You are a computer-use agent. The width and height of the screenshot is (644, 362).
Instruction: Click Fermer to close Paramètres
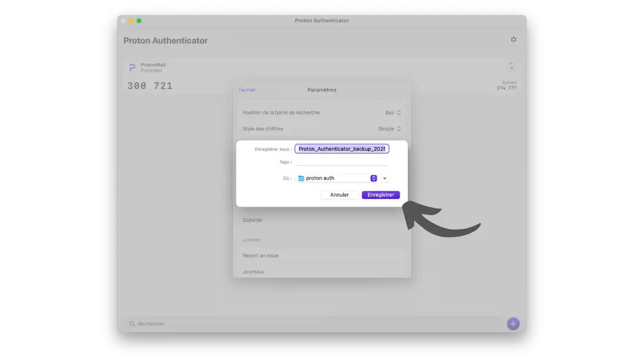pos(247,89)
